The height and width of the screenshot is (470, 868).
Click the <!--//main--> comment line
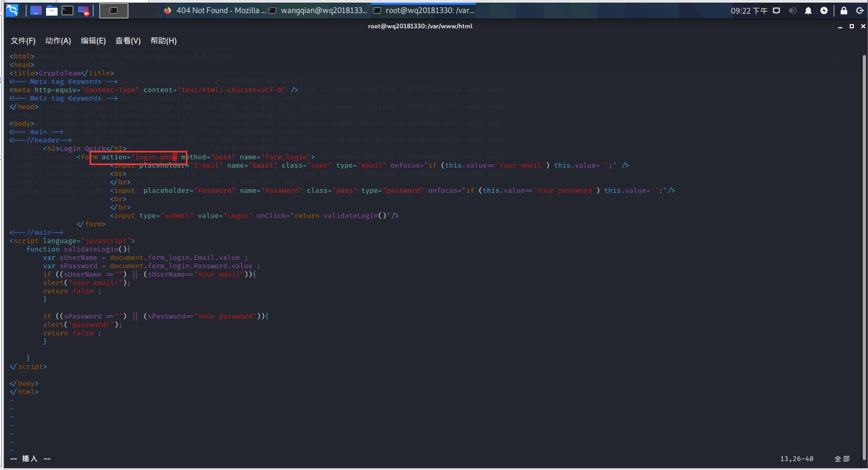pyautogui.click(x=37, y=233)
